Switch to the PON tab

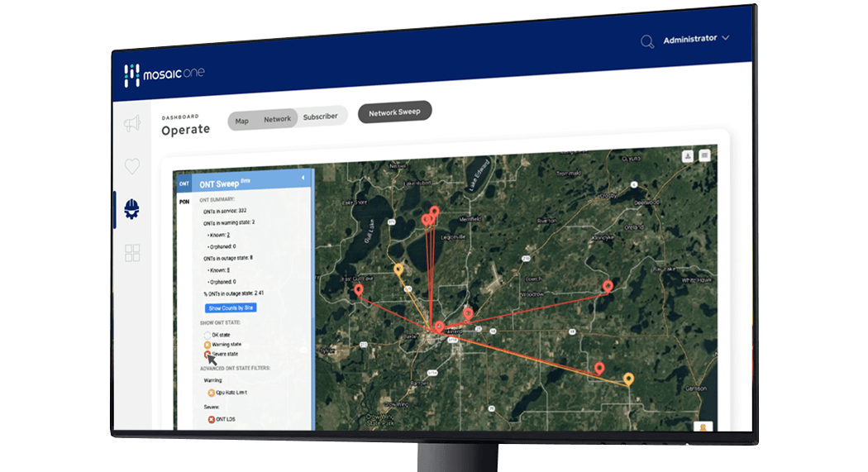tap(184, 202)
